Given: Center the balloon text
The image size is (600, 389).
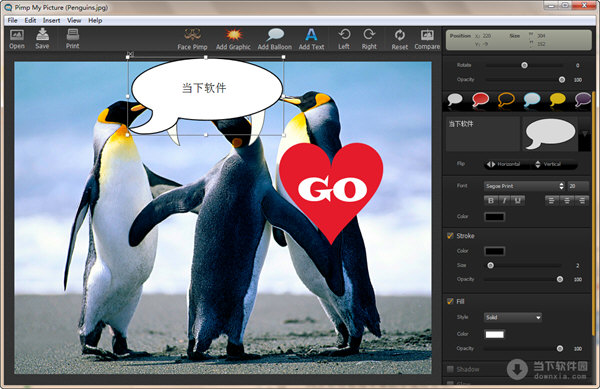Looking at the screenshot, I should [567, 200].
